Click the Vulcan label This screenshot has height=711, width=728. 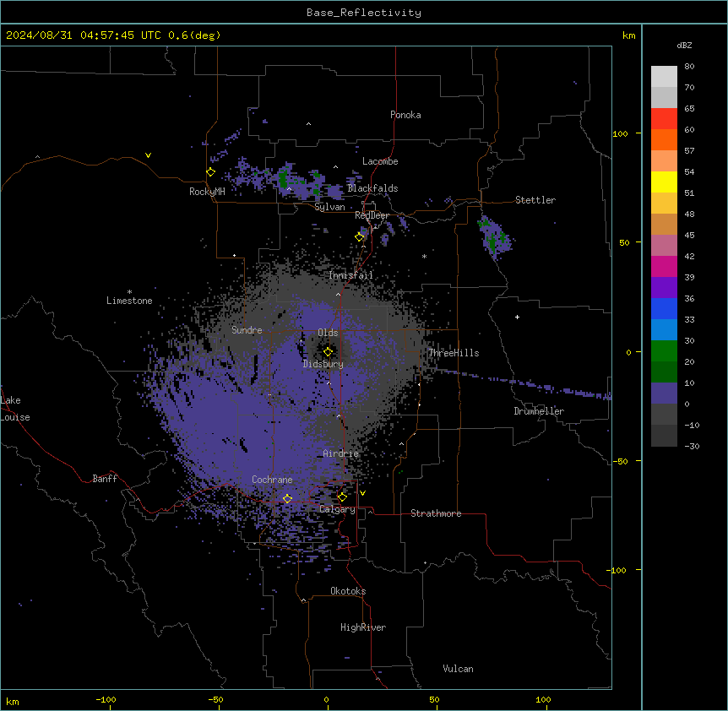(x=459, y=669)
